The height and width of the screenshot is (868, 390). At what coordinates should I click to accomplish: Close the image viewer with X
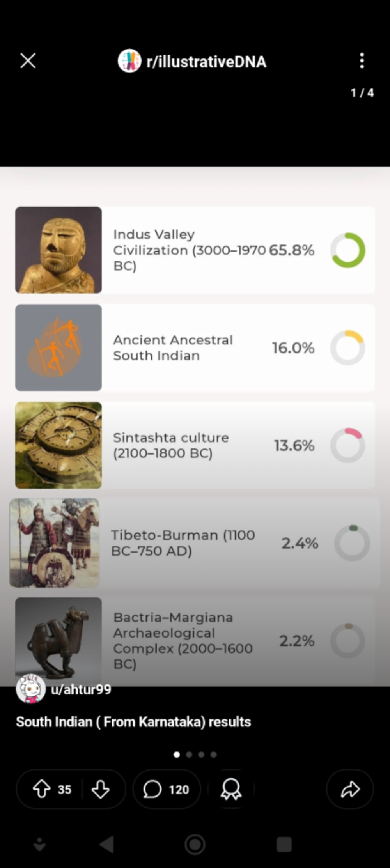point(28,61)
